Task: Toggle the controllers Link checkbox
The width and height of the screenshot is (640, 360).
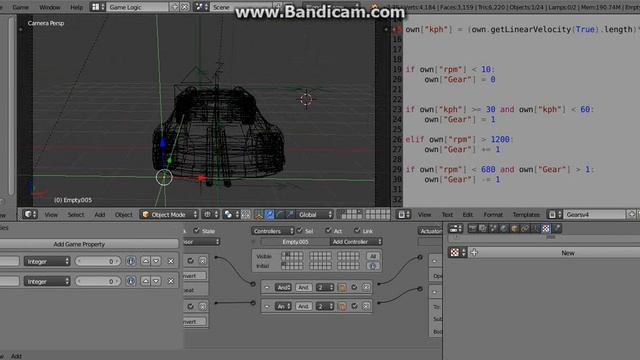Action: pos(357,231)
